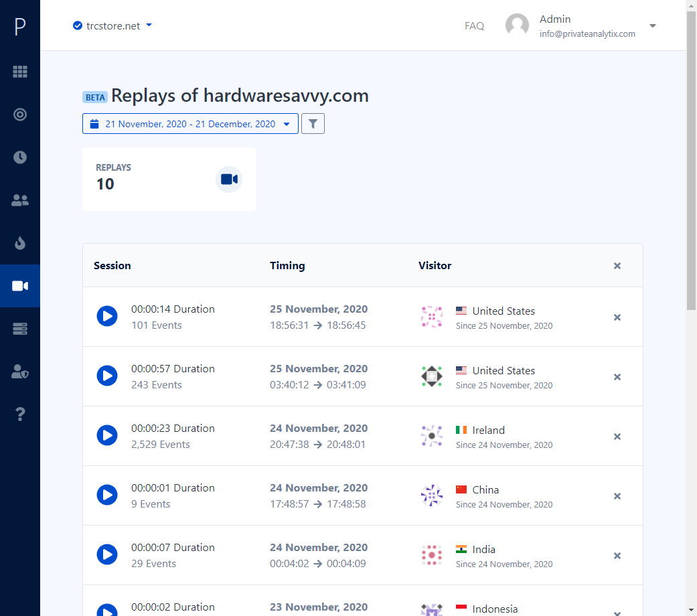Open the date range picker dropdown

coord(190,124)
